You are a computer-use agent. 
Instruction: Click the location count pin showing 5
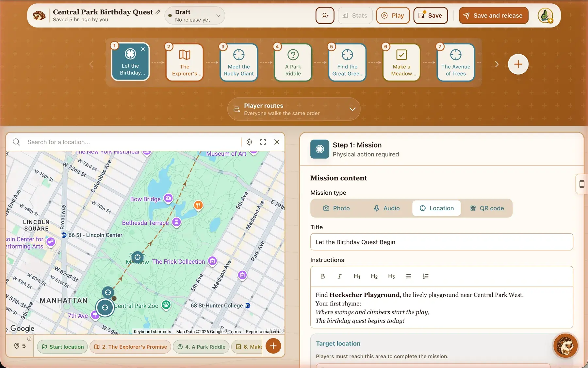pyautogui.click(x=20, y=346)
